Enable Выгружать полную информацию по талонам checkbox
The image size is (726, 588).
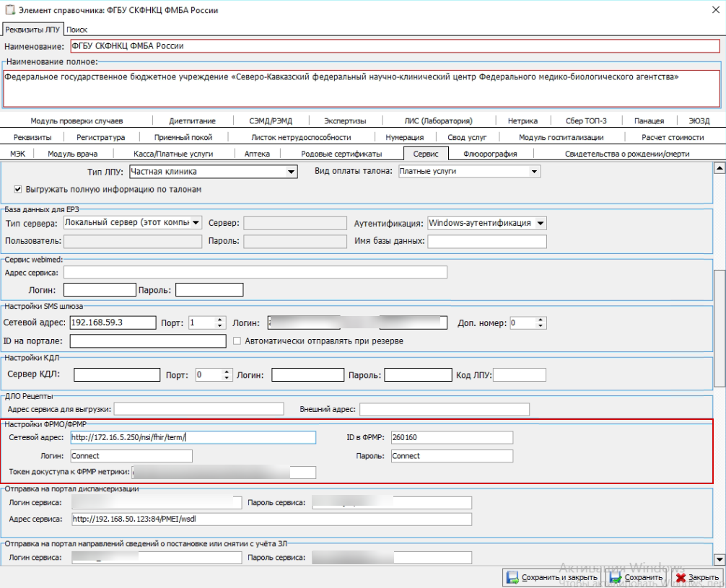[19, 189]
